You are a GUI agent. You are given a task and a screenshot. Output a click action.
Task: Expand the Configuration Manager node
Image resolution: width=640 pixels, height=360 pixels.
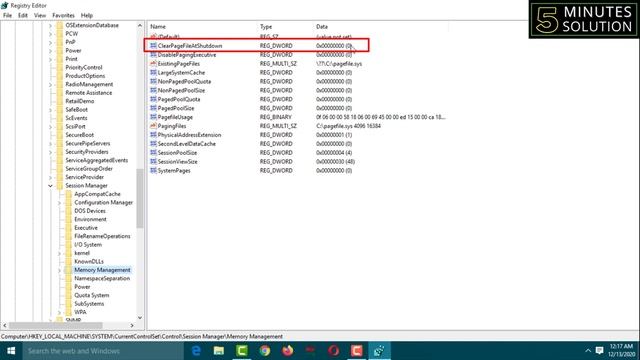[60, 203]
